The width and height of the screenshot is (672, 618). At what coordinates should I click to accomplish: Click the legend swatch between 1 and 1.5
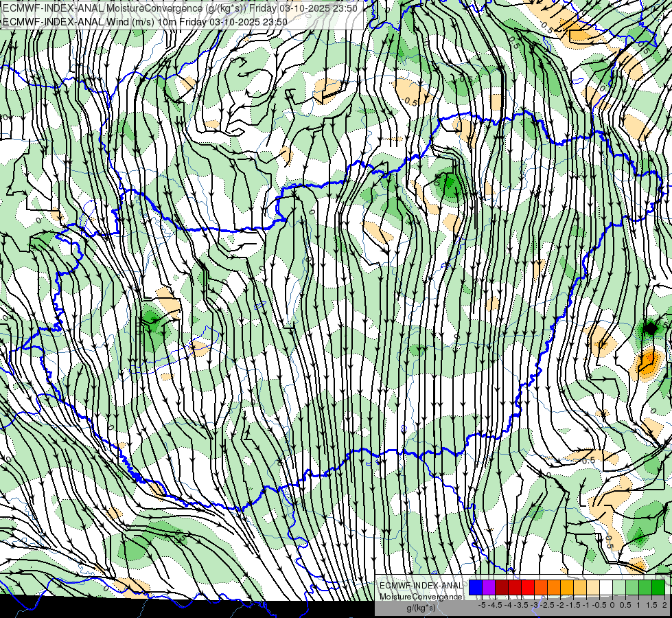[645, 587]
